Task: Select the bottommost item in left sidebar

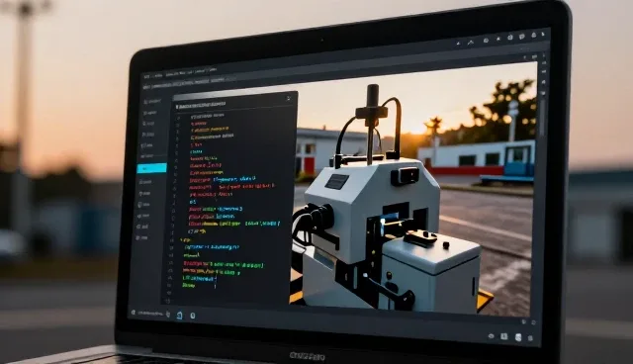Action: (x=142, y=237)
